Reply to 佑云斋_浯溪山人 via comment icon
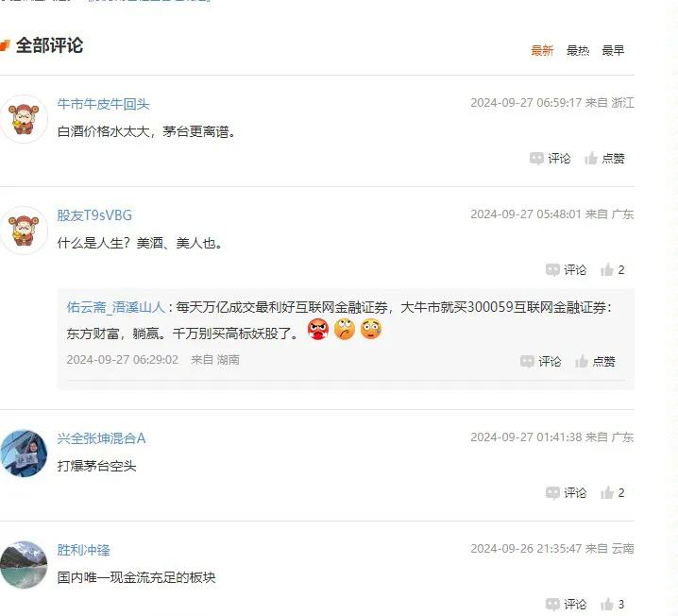 coord(527,361)
